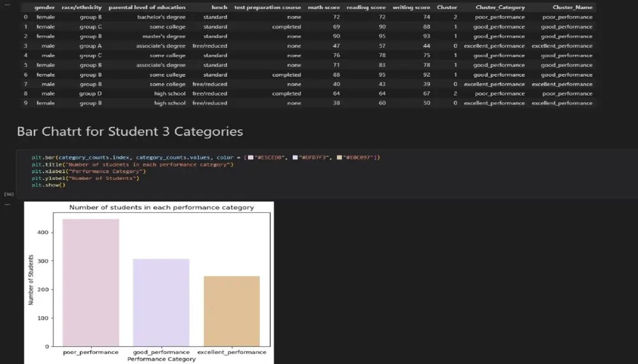Click row index 5 of the table
The height and width of the screenshot is (364, 638).
coord(26,65)
